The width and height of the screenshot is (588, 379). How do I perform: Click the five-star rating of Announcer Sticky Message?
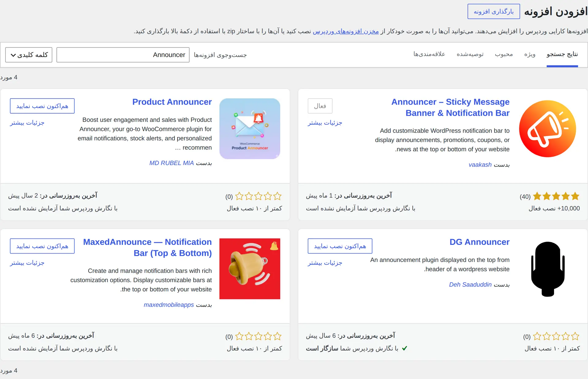556,196
